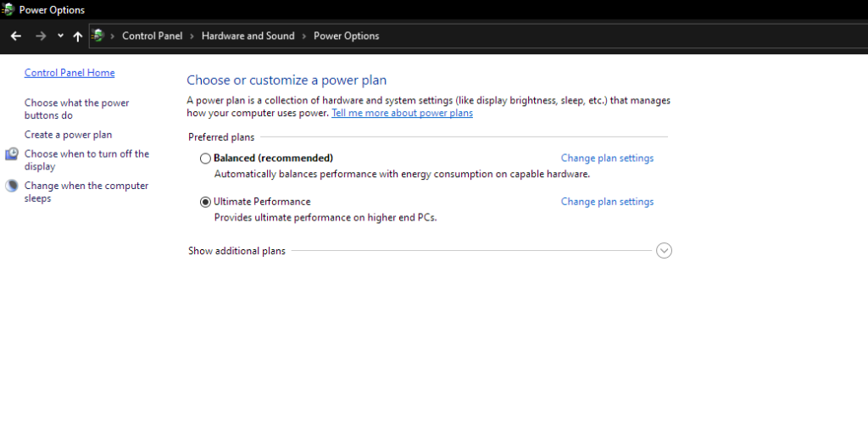Expand Show additional plans chevron
The image size is (868, 440).
[664, 251]
